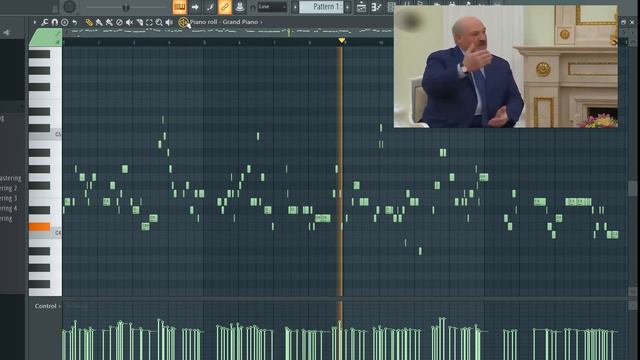Click the stamp-shaped button beside link icon

click(240, 7)
